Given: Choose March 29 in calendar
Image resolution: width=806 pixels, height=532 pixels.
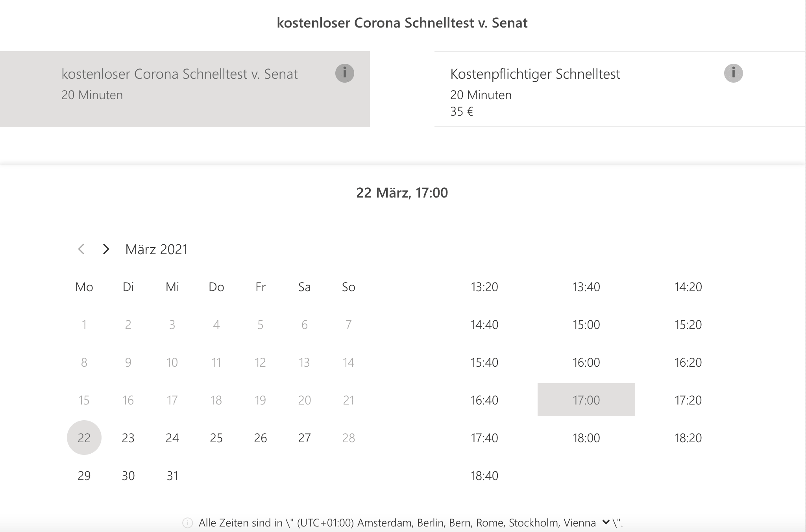Looking at the screenshot, I should tap(84, 475).
